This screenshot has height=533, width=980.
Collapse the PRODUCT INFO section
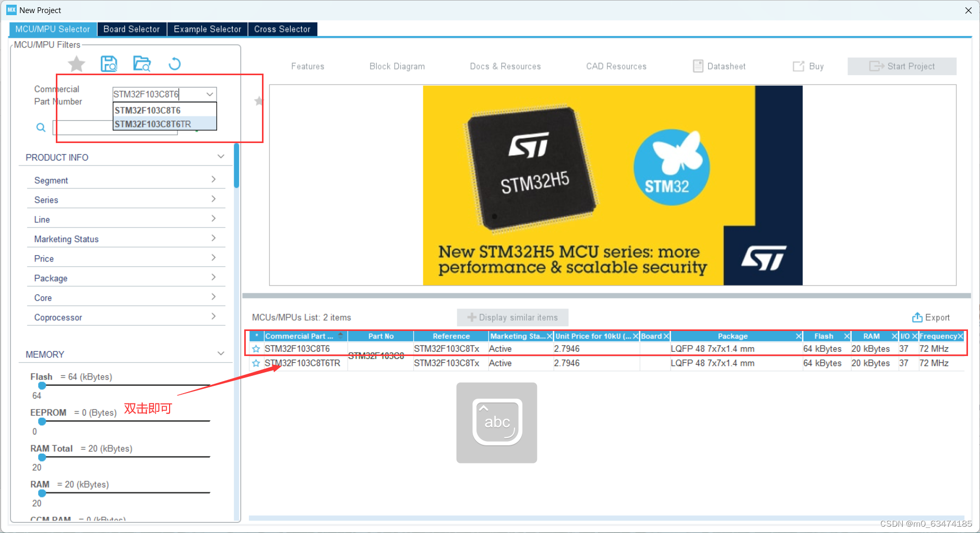click(x=221, y=157)
